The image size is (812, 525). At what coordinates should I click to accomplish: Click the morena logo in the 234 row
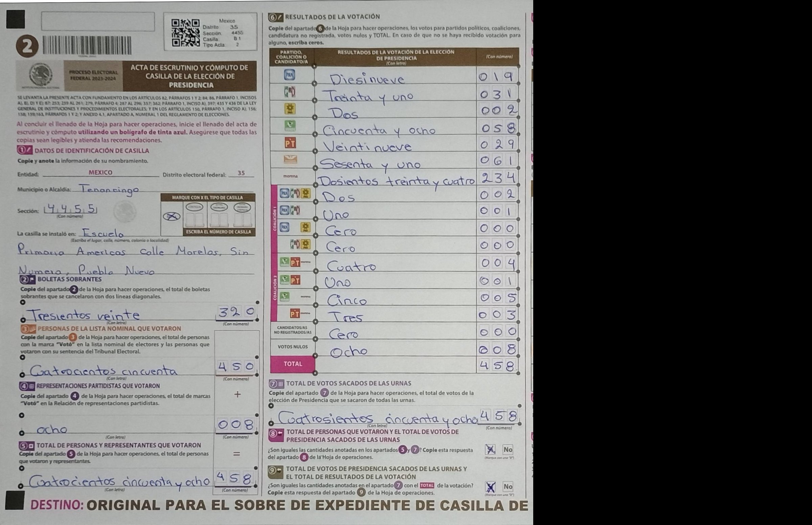[x=290, y=176]
